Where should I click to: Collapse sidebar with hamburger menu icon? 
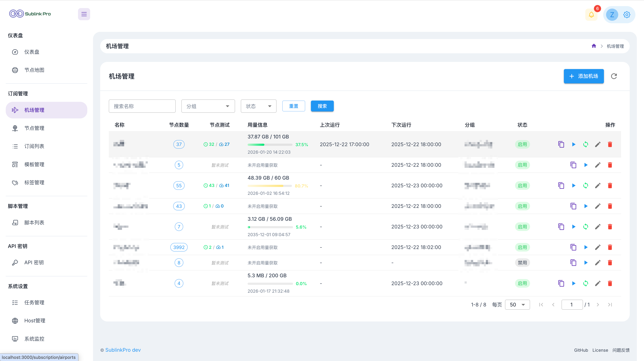[84, 14]
